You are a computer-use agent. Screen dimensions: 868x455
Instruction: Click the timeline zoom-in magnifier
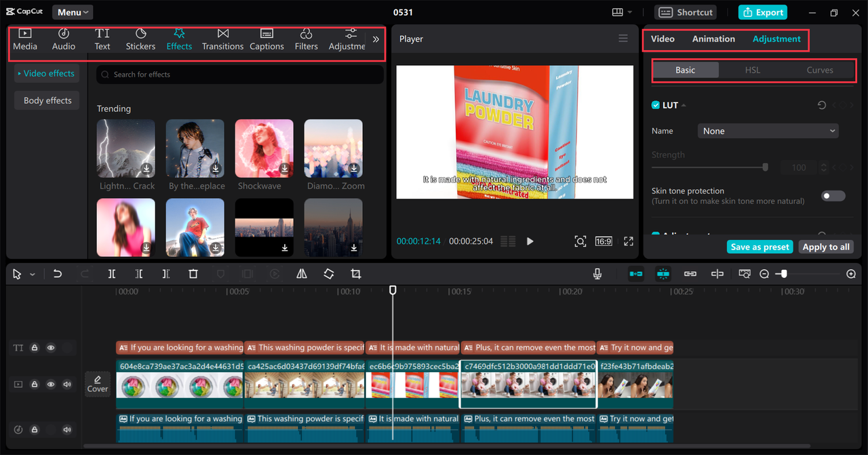(x=851, y=274)
